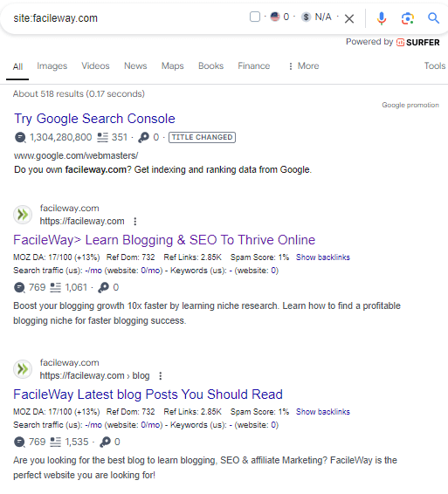Expand the More search categories menu
This screenshot has height=494, width=448.
click(x=304, y=65)
